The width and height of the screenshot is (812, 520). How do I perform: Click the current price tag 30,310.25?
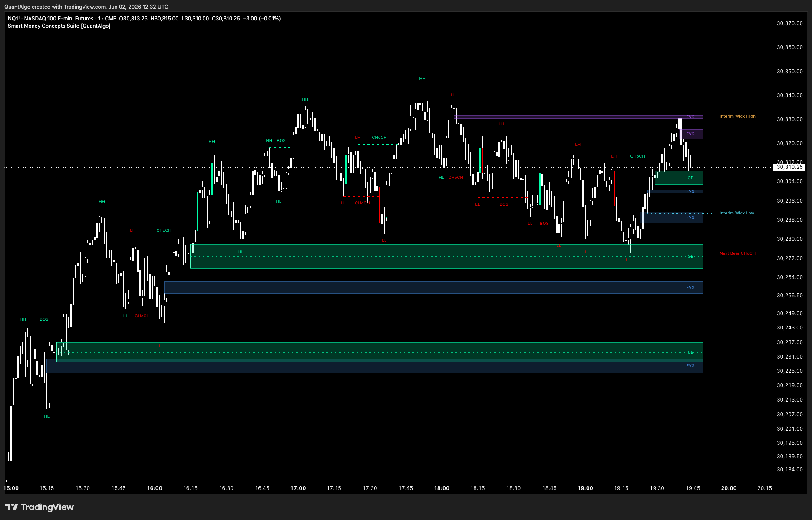tap(789, 167)
